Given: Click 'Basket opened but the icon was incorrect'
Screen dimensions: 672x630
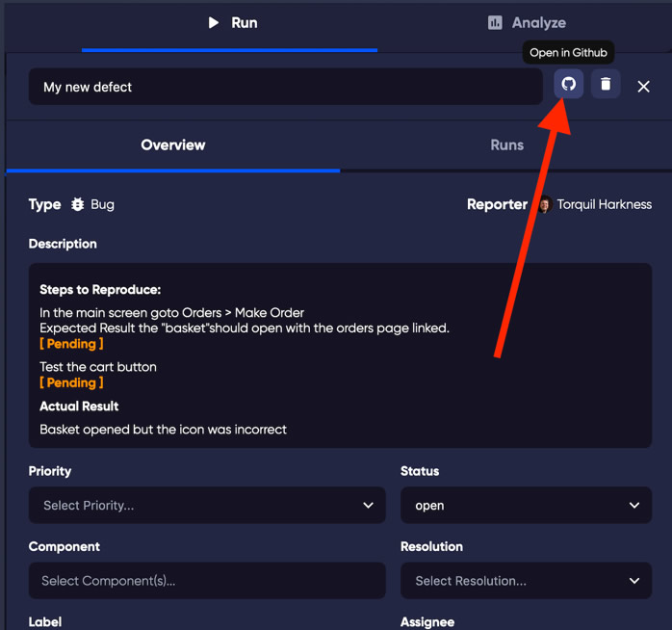Looking at the screenshot, I should [164, 430].
